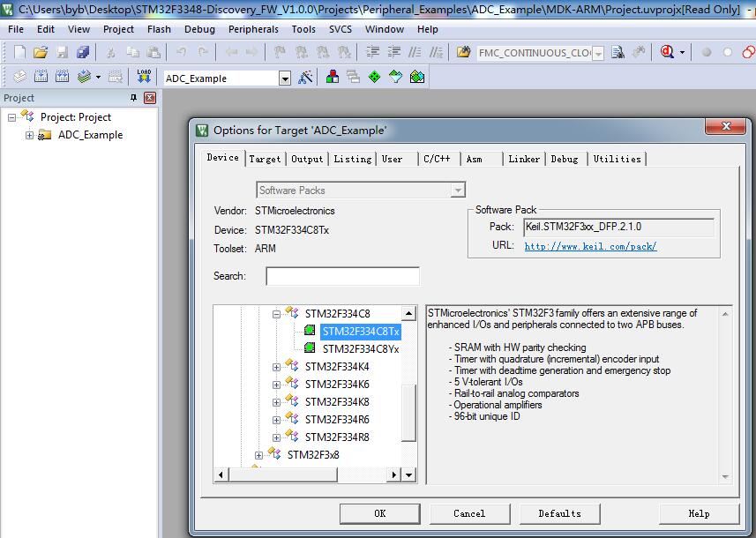Open the keil.com/pack URL link
The width and height of the screenshot is (756, 538).
[x=591, y=246]
